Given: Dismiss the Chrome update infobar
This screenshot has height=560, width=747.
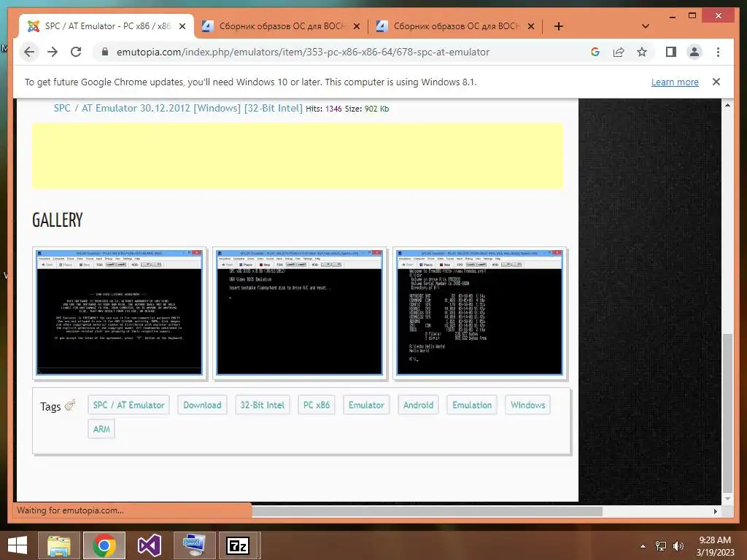Looking at the screenshot, I should [x=716, y=82].
